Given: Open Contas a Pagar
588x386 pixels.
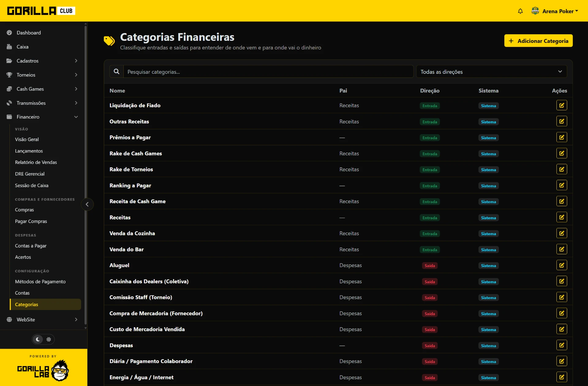Looking at the screenshot, I should [x=31, y=246].
